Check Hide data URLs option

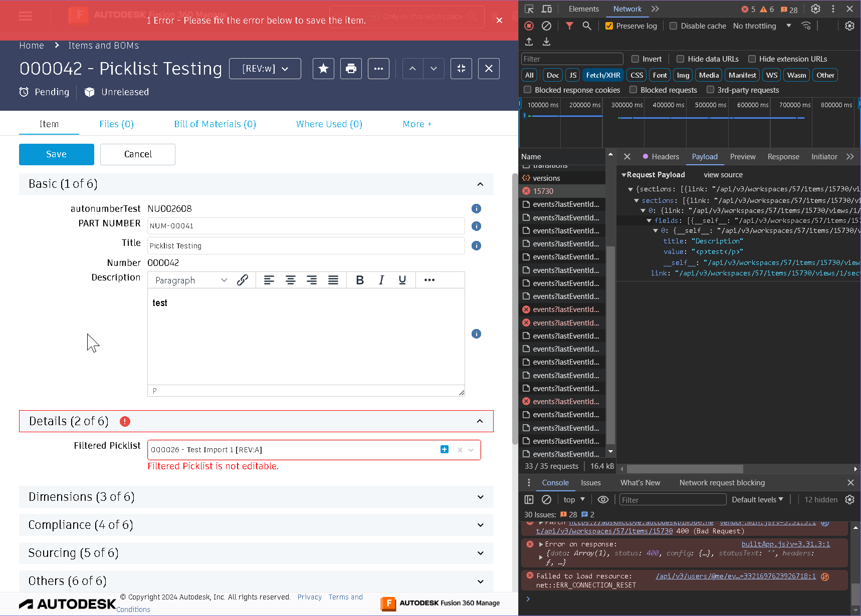coord(680,59)
